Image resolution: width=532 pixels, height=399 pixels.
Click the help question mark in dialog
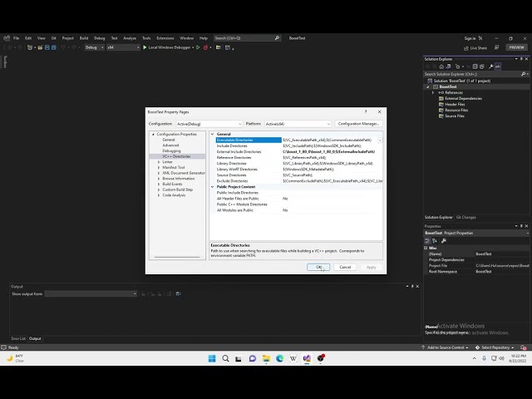pos(366,111)
